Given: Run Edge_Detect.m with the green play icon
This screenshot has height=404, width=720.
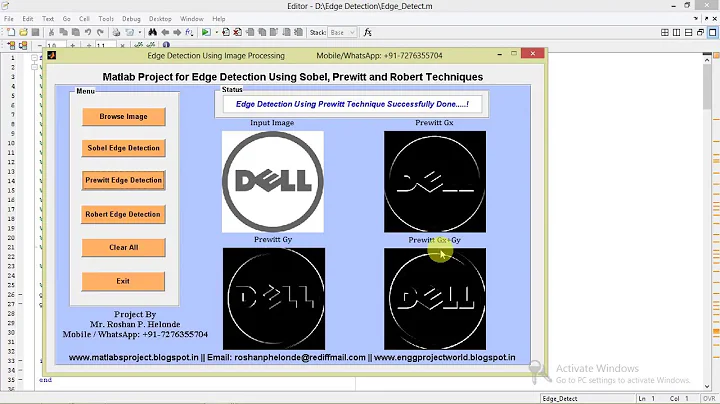Looking at the screenshot, I should tap(206, 32).
